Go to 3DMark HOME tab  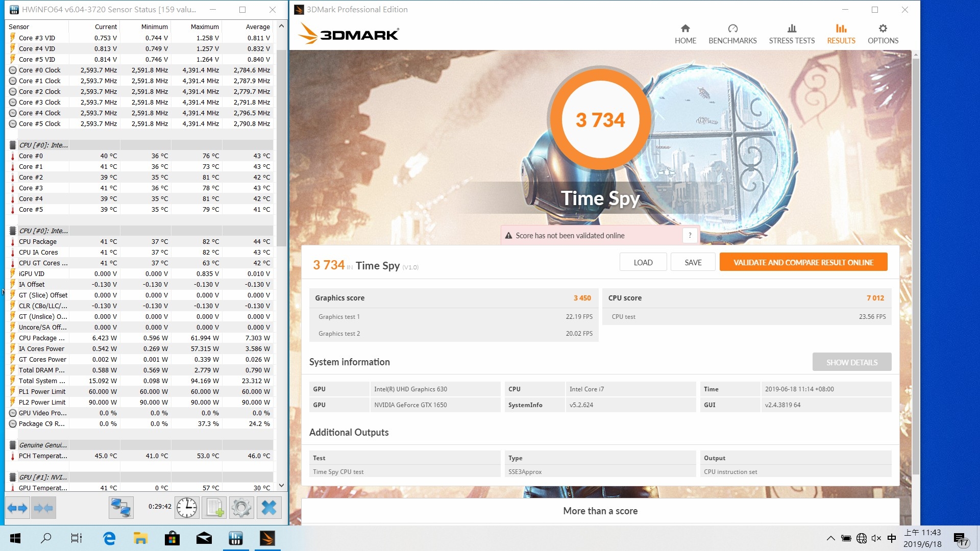685,34
